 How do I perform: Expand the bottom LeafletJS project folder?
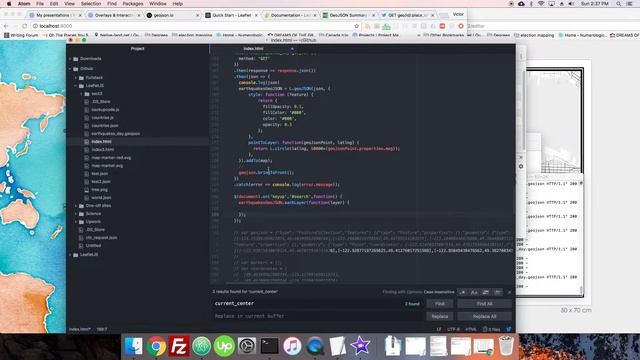85,255
